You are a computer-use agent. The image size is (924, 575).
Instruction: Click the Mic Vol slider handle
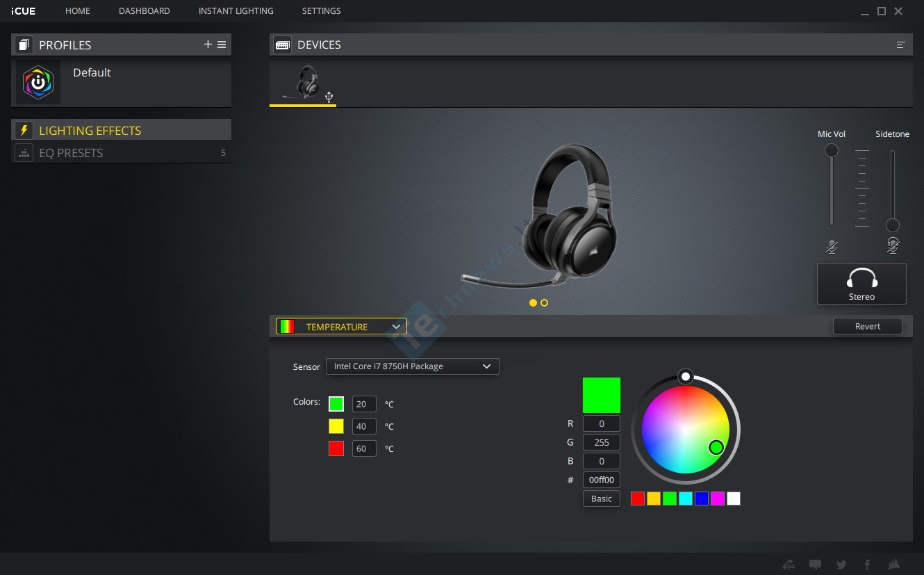coord(831,150)
